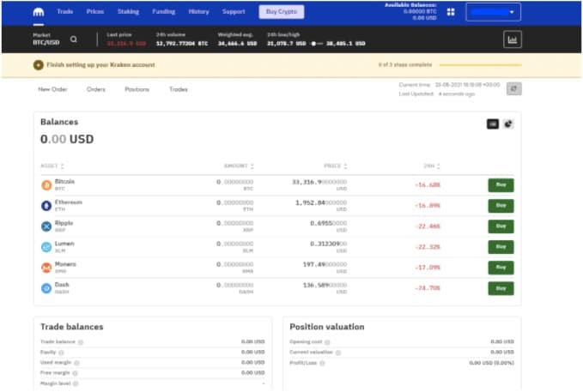Click the account setup status icon in banner
This screenshot has height=392, width=583.
click(x=39, y=65)
